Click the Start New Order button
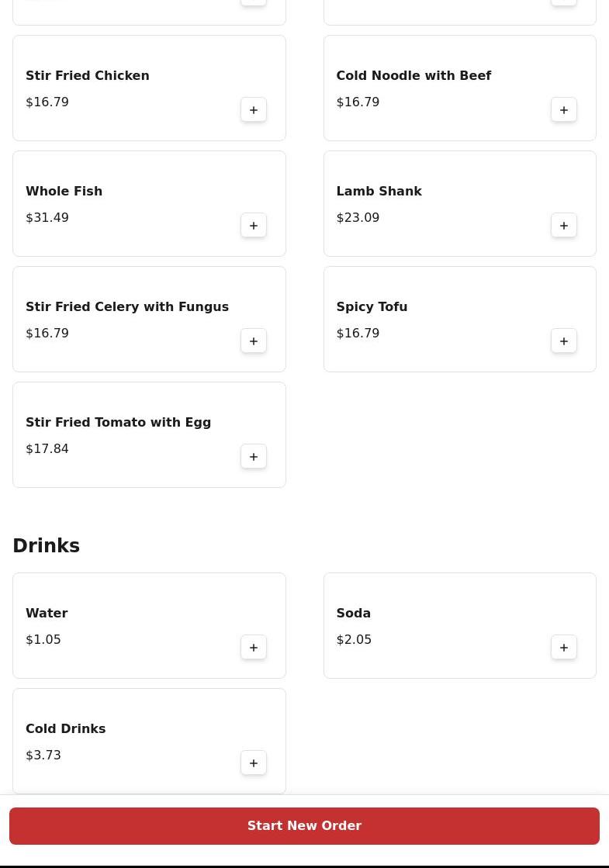This screenshot has width=609, height=868. coord(304,826)
